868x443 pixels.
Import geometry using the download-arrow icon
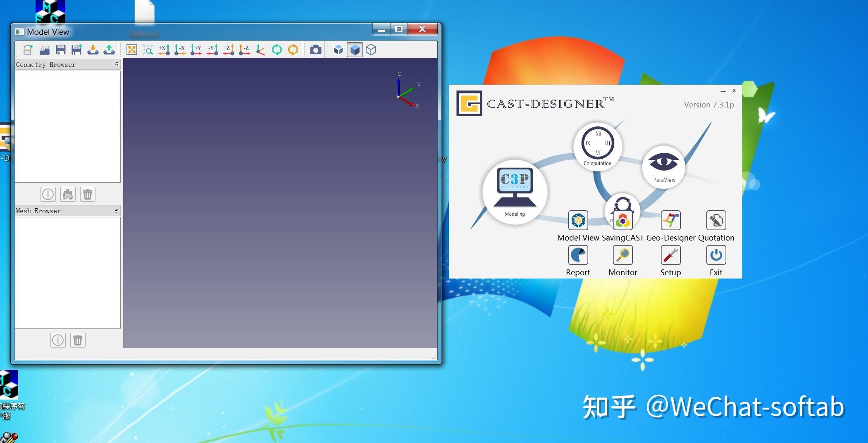[93, 49]
